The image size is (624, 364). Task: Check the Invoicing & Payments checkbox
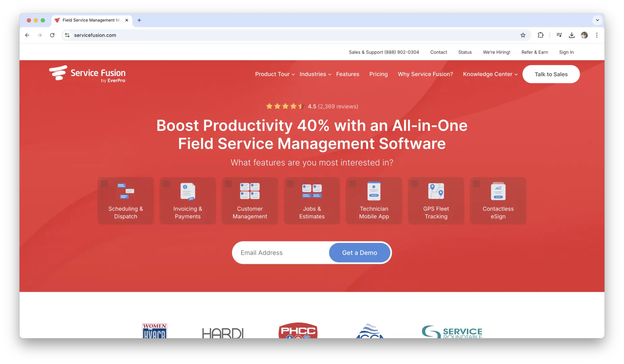pyautogui.click(x=166, y=184)
